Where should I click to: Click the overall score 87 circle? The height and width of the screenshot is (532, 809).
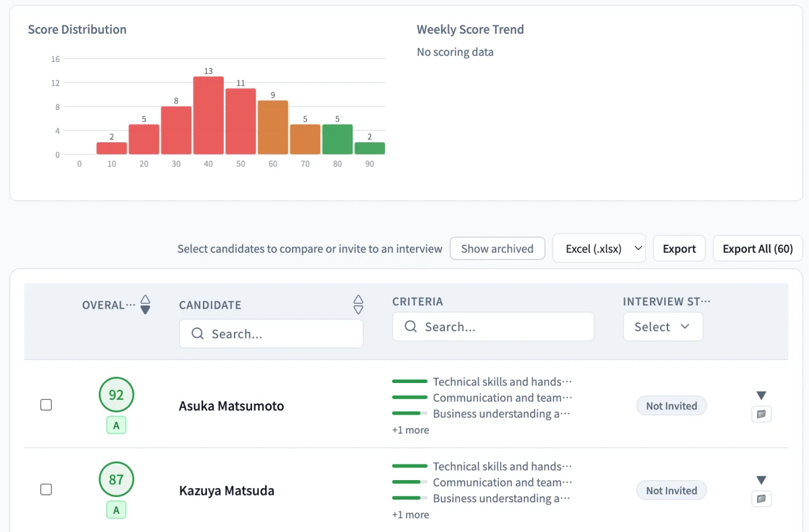point(117,480)
